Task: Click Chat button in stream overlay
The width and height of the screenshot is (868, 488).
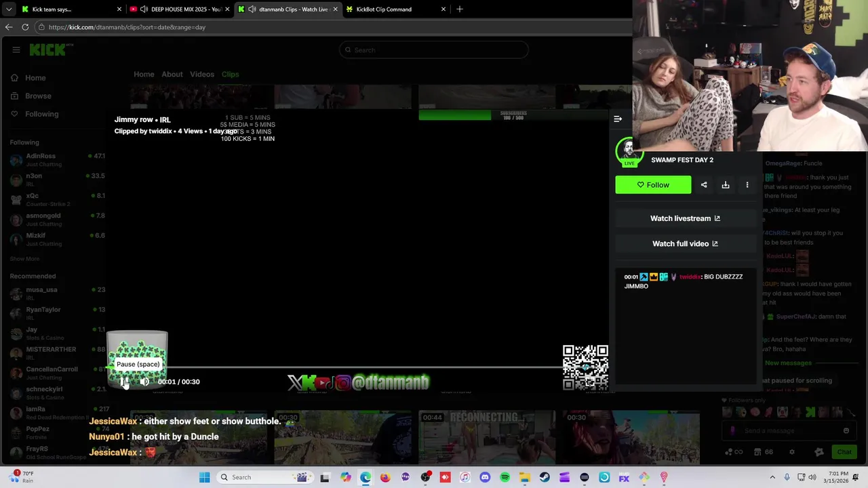Action: 844,452
